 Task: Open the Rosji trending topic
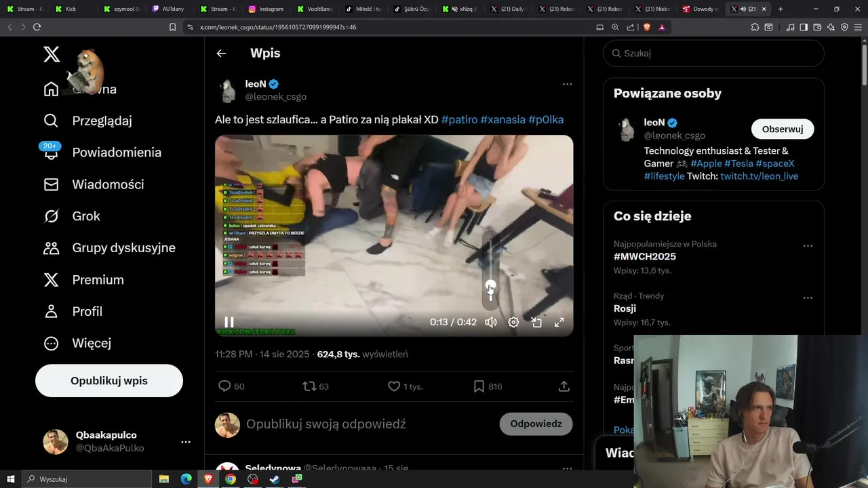click(625, 308)
